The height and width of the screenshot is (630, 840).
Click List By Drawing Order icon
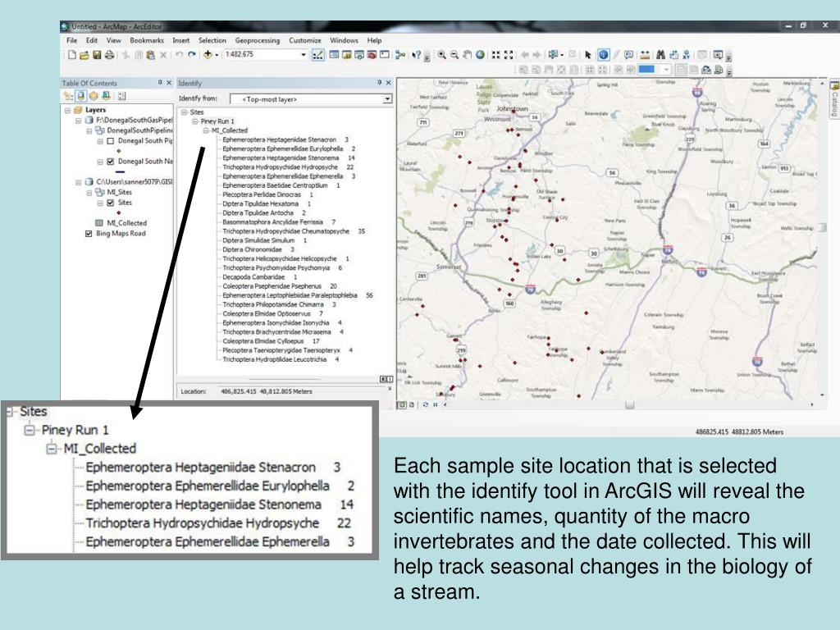[69, 96]
